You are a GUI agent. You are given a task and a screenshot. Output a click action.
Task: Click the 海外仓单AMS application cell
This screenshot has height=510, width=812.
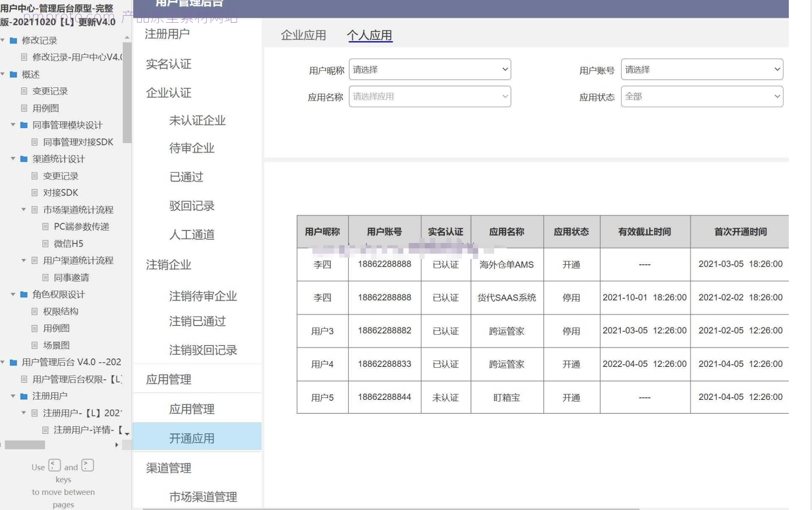(507, 265)
